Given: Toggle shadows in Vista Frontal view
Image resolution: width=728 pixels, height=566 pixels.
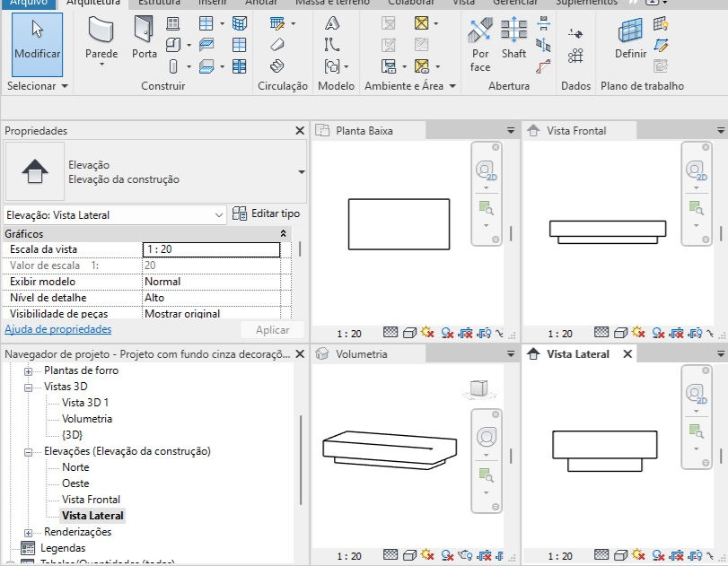Looking at the screenshot, I should pyautogui.click(x=658, y=333).
